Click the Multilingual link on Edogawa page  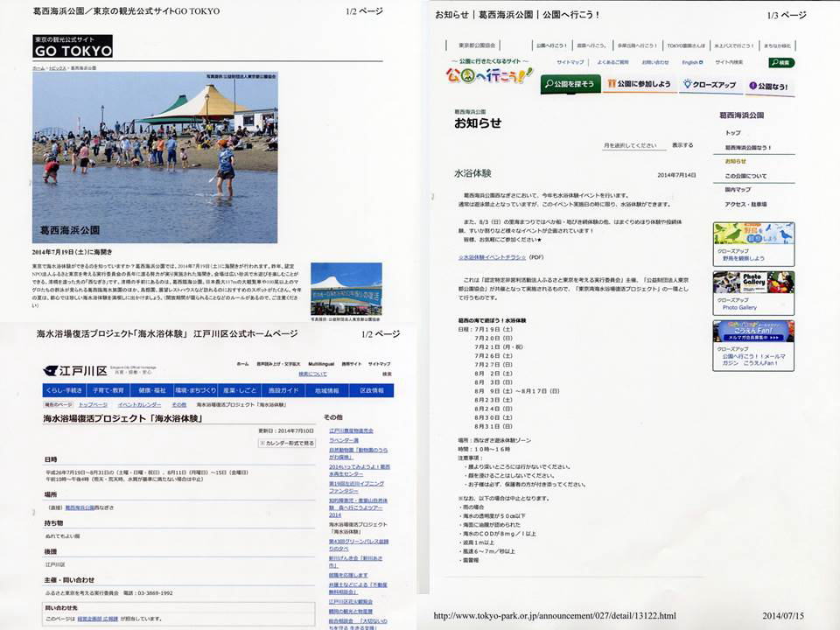pos(321,364)
